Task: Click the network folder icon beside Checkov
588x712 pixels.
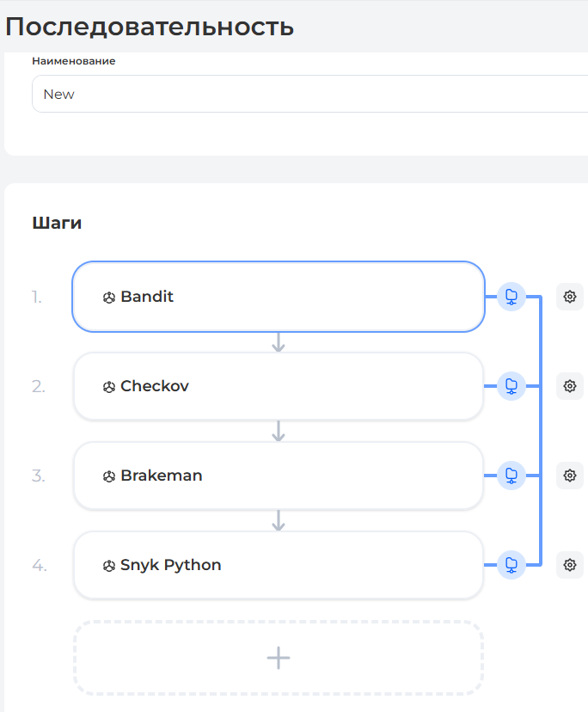Action: coord(511,386)
